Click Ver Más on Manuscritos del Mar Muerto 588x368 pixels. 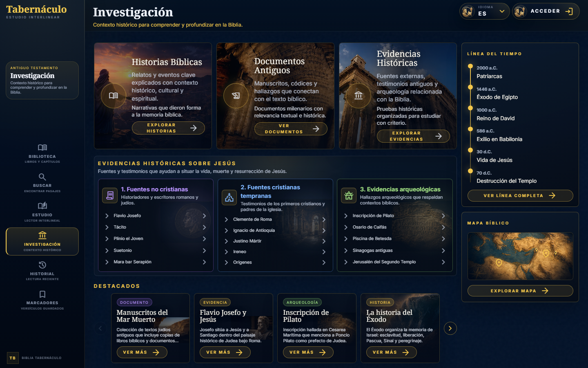pos(142,352)
